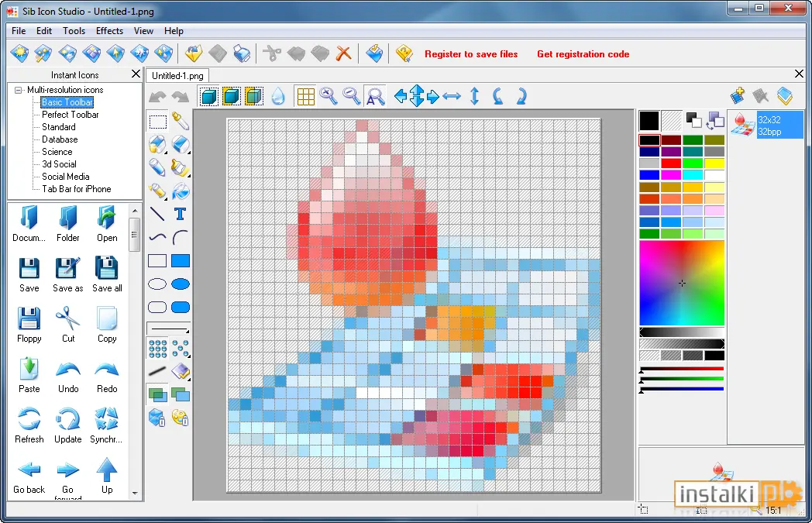Open the File menu
The height and width of the screenshot is (523, 812).
tap(19, 31)
